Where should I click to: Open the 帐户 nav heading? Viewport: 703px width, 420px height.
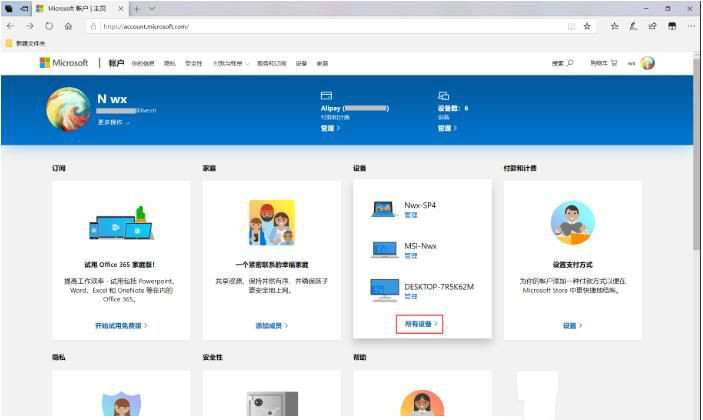point(116,63)
